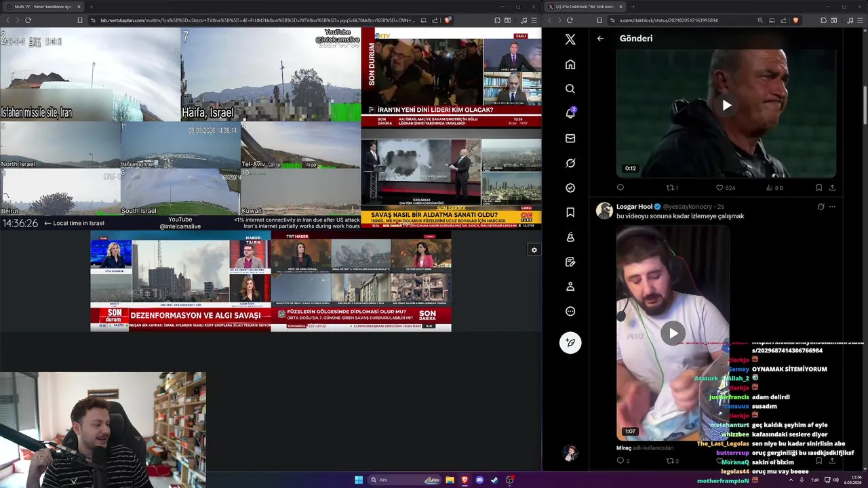Open File Explorer from taskbar
868x488 pixels.
click(450, 480)
